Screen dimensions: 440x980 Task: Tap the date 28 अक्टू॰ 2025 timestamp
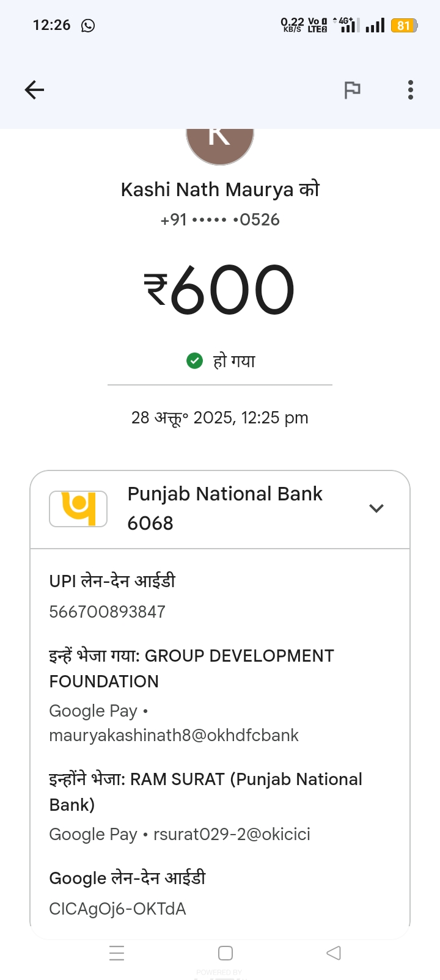(220, 418)
